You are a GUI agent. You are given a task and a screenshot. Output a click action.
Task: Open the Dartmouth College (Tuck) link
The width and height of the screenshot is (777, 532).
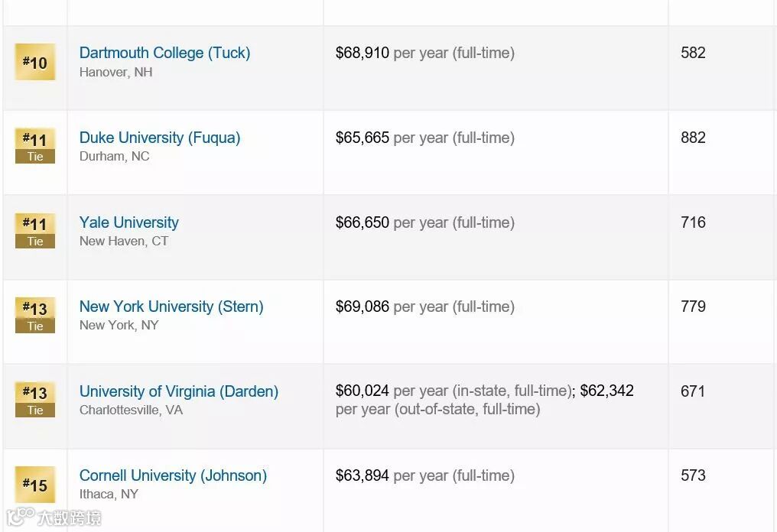tap(164, 53)
